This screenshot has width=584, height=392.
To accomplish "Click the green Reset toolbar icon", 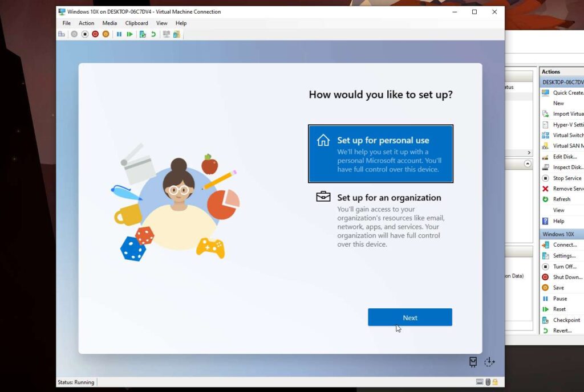I will coord(129,34).
